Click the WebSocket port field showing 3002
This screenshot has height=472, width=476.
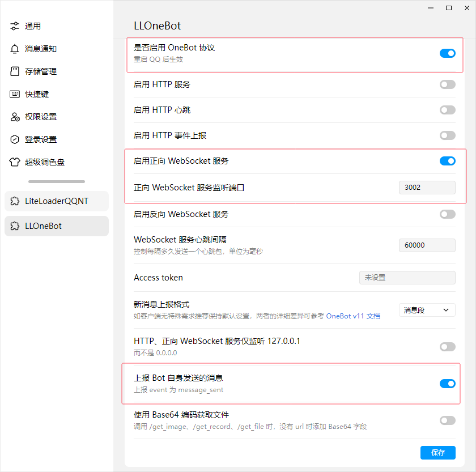coord(427,188)
